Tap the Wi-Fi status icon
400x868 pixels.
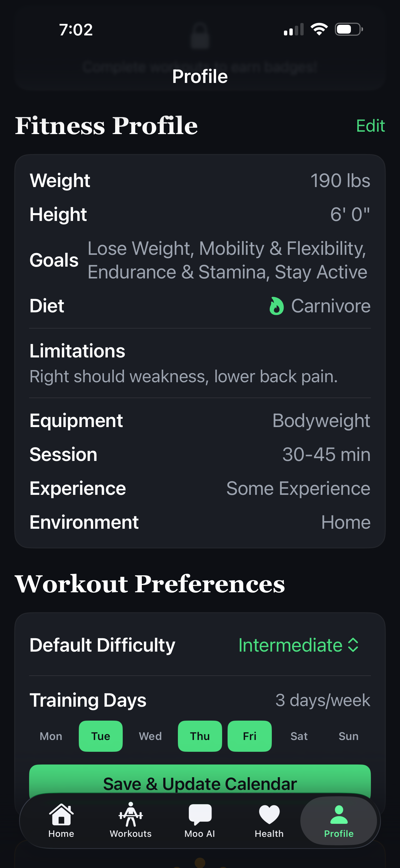[318, 29]
